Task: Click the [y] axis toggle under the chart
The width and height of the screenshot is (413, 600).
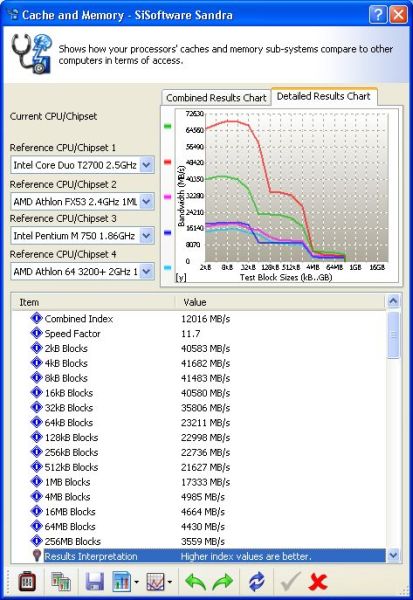Action: coord(181,277)
